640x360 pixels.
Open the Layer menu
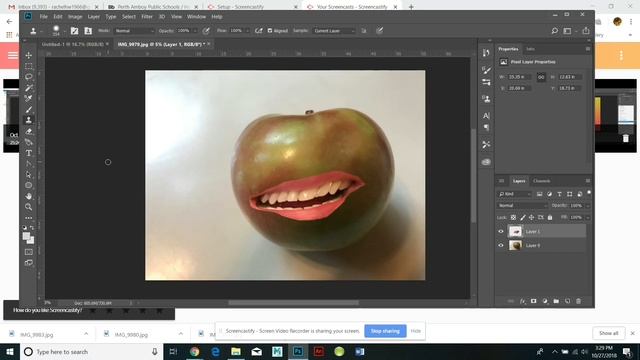click(x=94, y=17)
